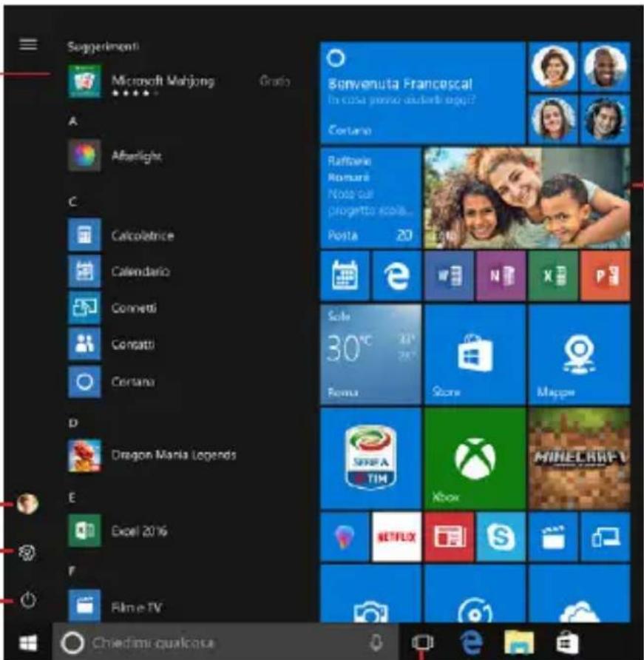Screen dimensions: 644x660
Task: Open the Xbox tile
Action: pos(475,457)
